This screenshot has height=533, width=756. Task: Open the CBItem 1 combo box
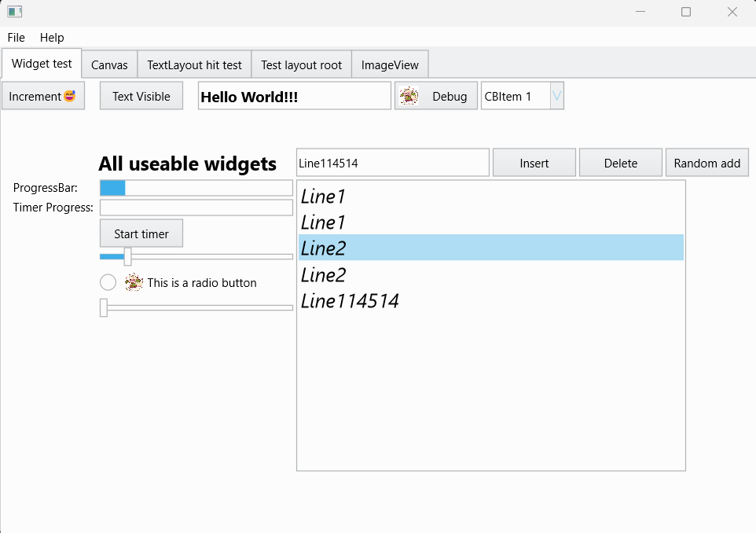[x=557, y=95]
